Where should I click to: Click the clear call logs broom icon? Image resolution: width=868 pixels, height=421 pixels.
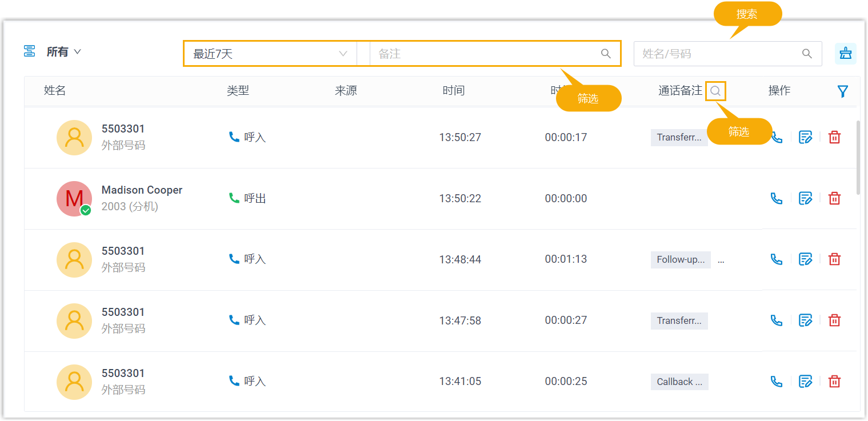click(845, 54)
